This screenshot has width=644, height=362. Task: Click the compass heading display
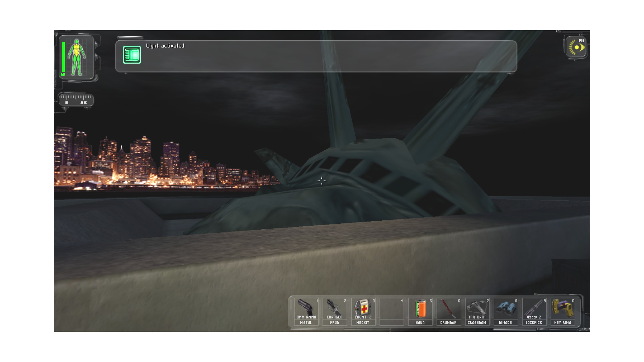76,100
